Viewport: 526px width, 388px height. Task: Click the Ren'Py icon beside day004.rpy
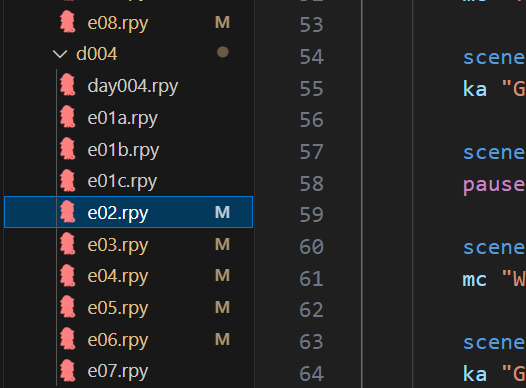pos(68,85)
